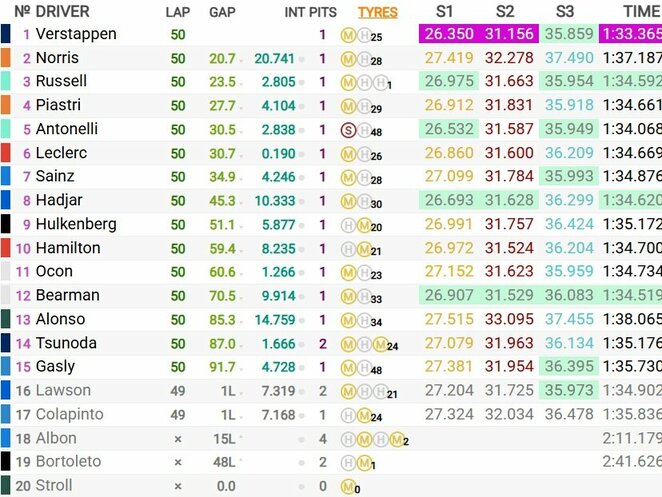Click Verstappen's medium tyre icon

348,36
